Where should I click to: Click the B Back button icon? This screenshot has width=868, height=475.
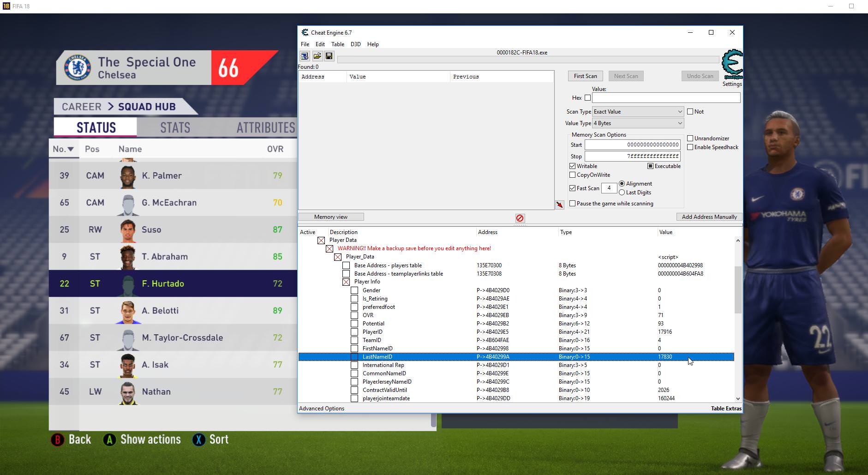click(57, 439)
